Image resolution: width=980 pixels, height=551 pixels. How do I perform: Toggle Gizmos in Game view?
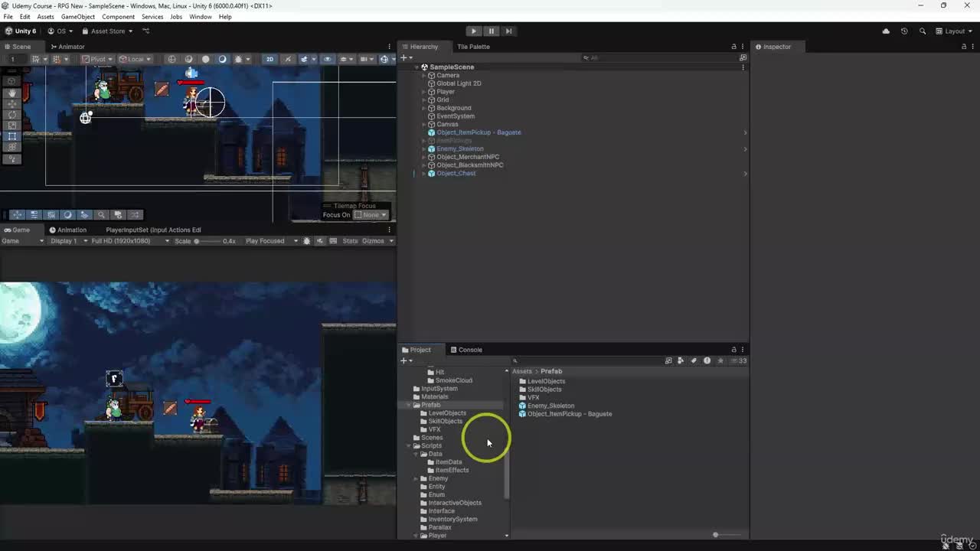click(x=373, y=241)
